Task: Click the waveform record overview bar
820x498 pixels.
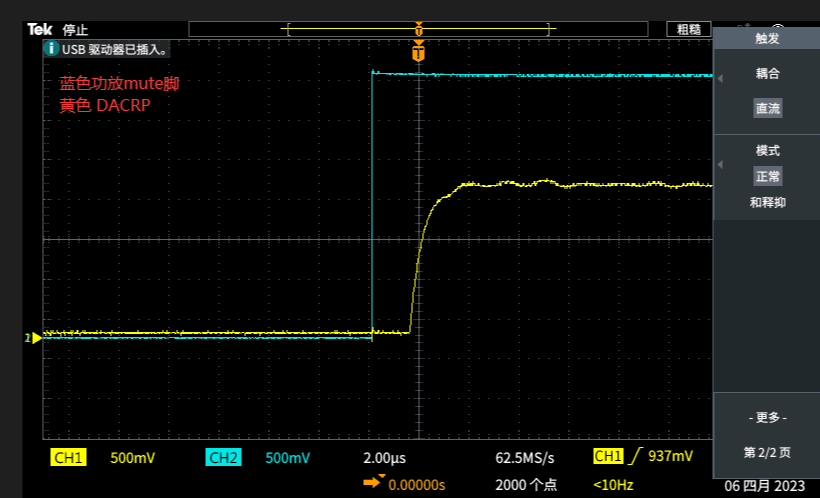Action: click(x=418, y=29)
